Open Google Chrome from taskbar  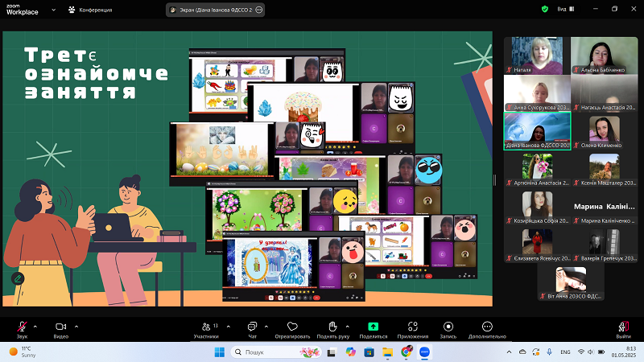407,352
